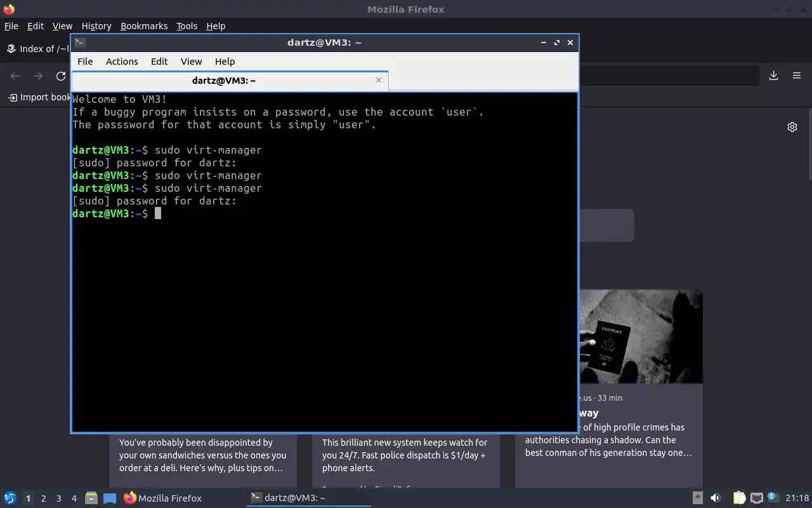The height and width of the screenshot is (508, 812).
Task: Open the file manager taskbar icon
Action: (x=91, y=498)
